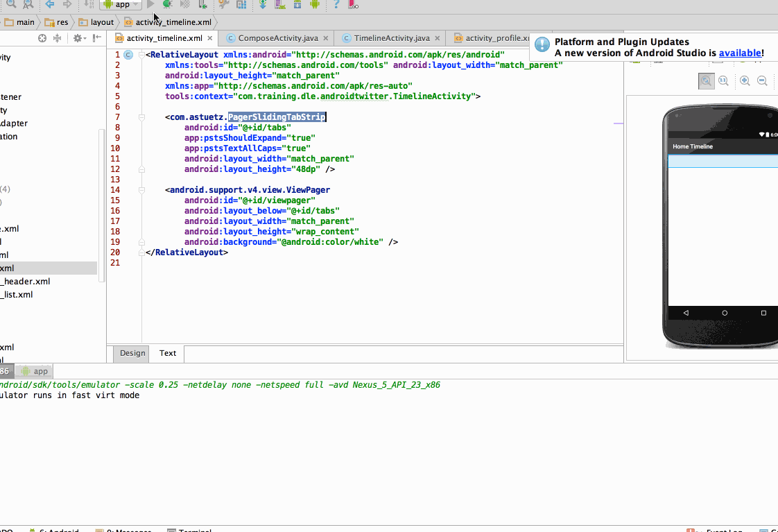Click the activity_timeline.xml breadcrumb
Viewport: 778px width, 532px height.
[x=168, y=22]
